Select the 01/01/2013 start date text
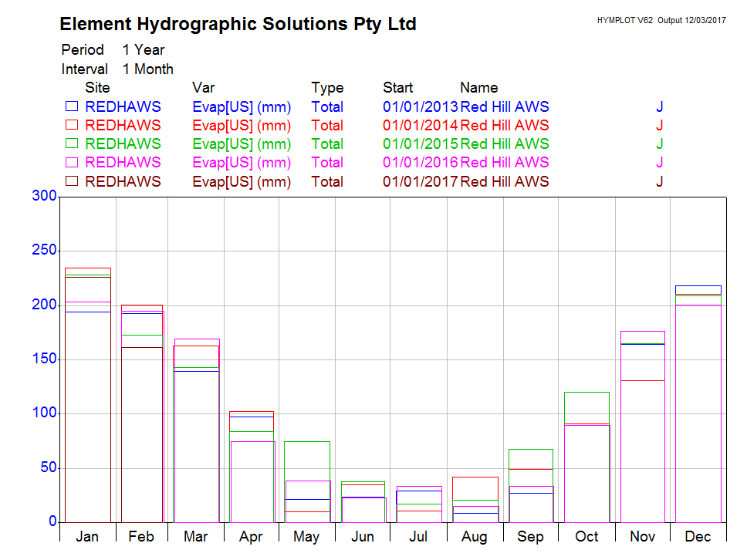The image size is (747, 560). point(421,106)
